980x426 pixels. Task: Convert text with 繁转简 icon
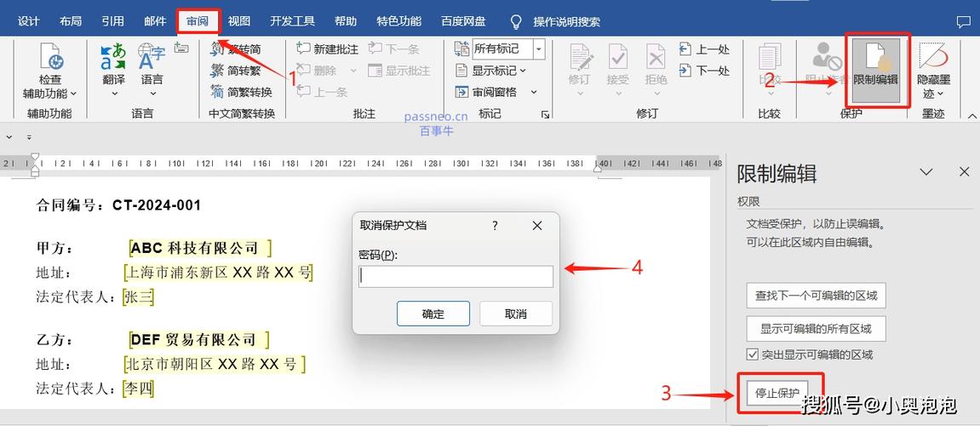pos(217,49)
